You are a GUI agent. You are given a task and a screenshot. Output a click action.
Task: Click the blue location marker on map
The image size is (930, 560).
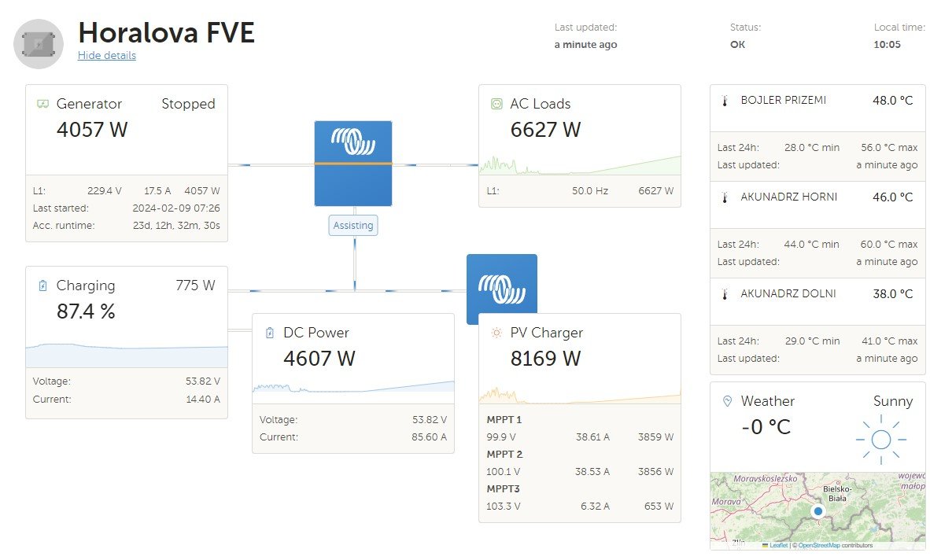pos(818,511)
